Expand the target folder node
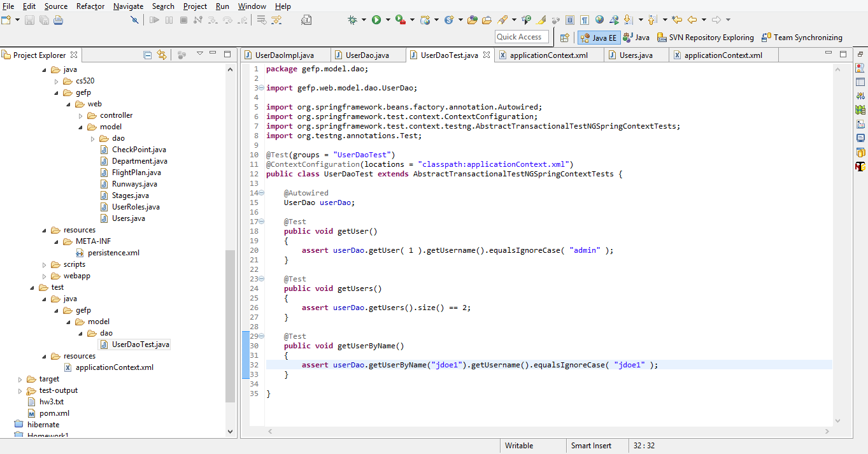 tap(20, 379)
